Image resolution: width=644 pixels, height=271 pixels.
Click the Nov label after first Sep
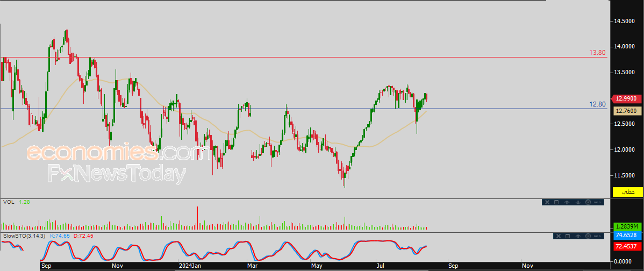coord(117,266)
